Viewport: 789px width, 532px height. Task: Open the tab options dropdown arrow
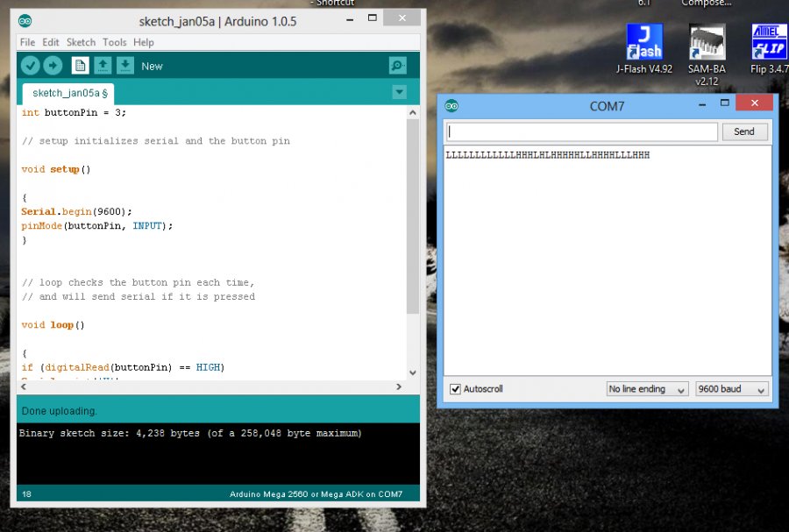[399, 92]
